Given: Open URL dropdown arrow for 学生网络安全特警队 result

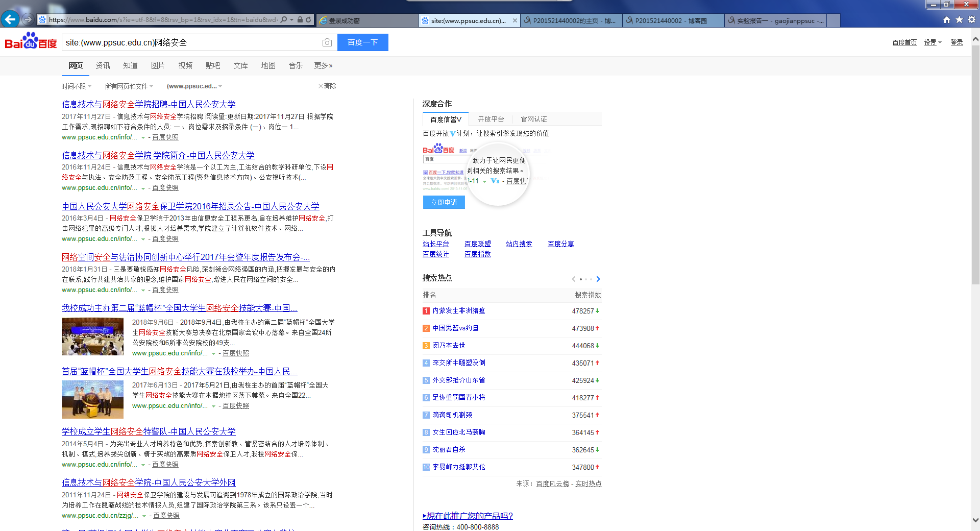Looking at the screenshot, I should (143, 465).
